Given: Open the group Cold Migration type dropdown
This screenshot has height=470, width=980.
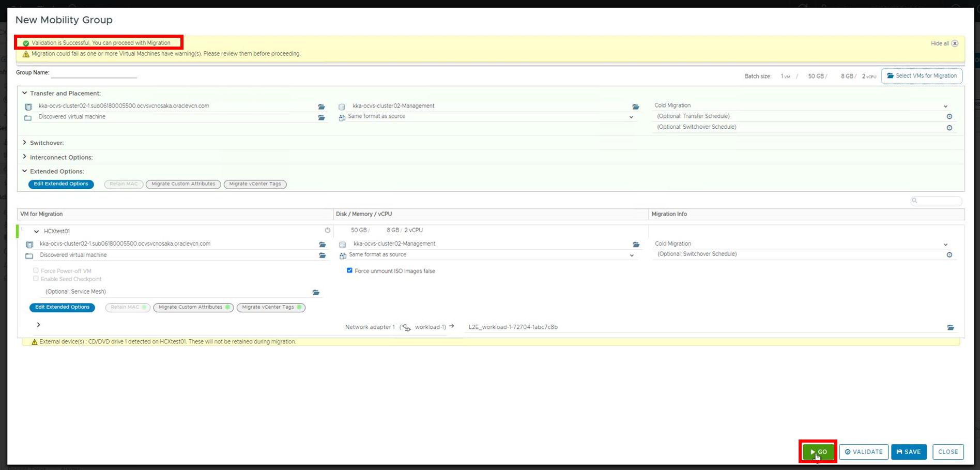Looking at the screenshot, I should 945,106.
